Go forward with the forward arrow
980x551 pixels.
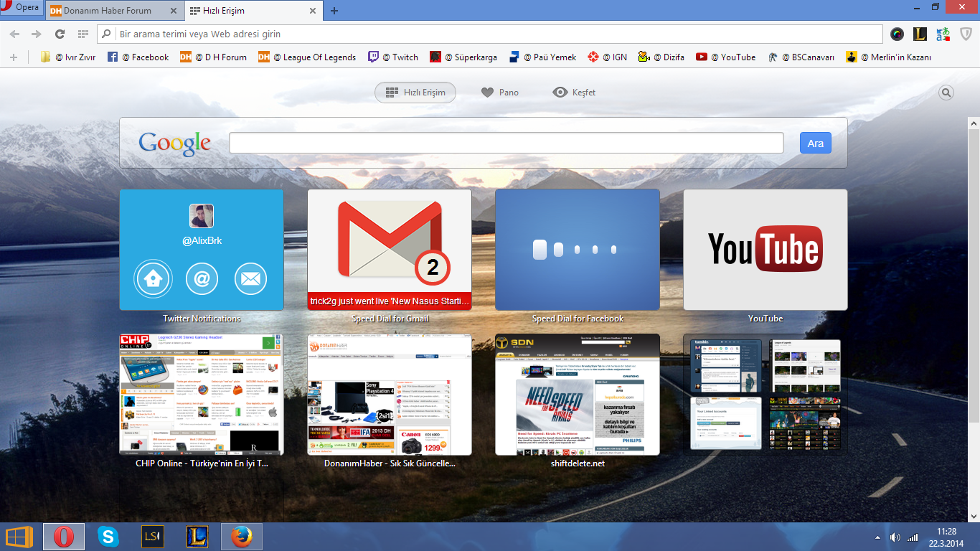click(36, 34)
